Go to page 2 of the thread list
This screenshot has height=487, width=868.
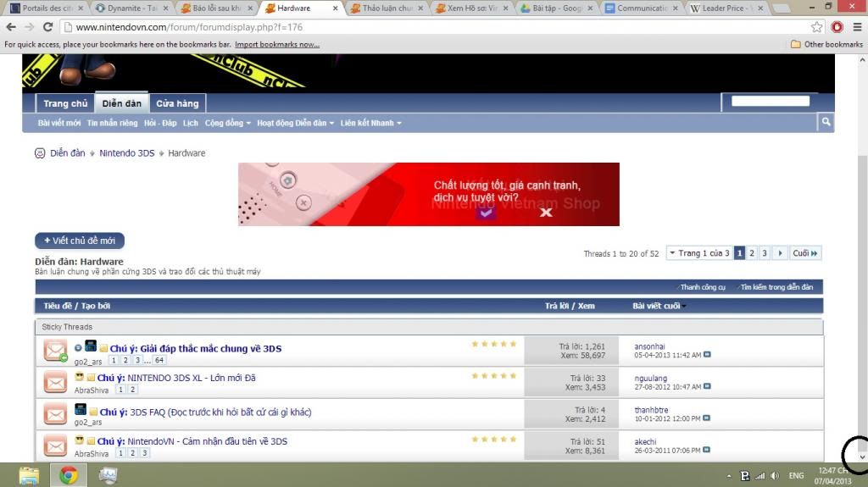pos(752,253)
